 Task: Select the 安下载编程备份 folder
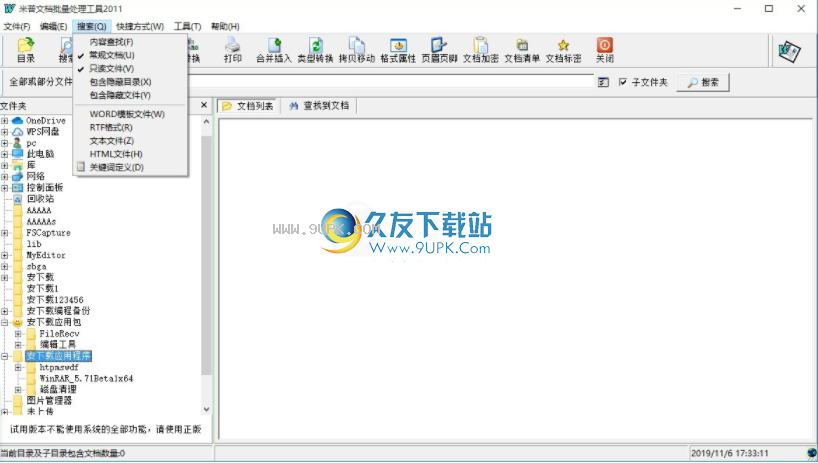point(58,311)
